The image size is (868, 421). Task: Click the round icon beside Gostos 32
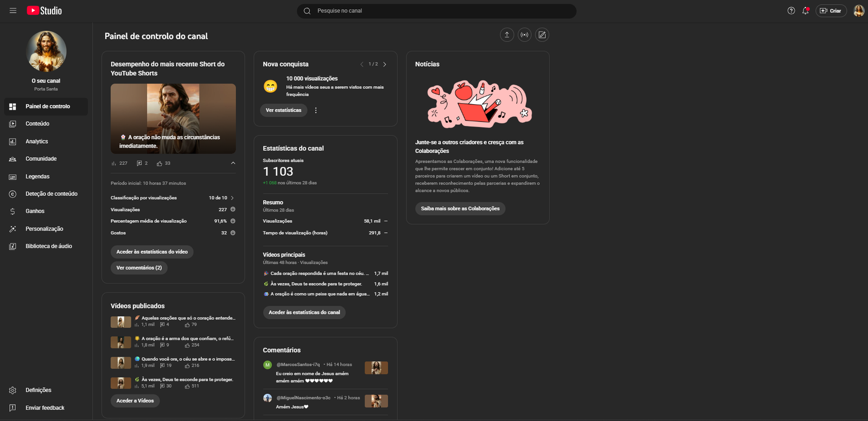(233, 233)
